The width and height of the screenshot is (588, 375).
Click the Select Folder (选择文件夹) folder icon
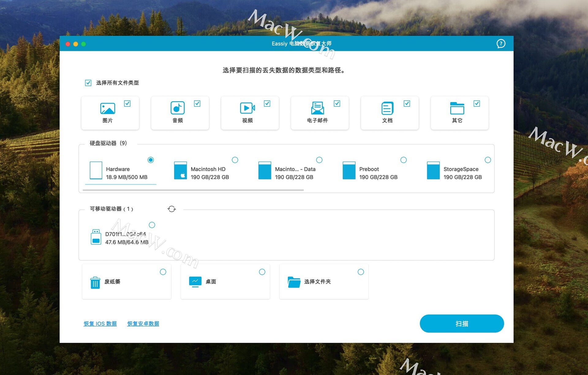click(x=294, y=282)
